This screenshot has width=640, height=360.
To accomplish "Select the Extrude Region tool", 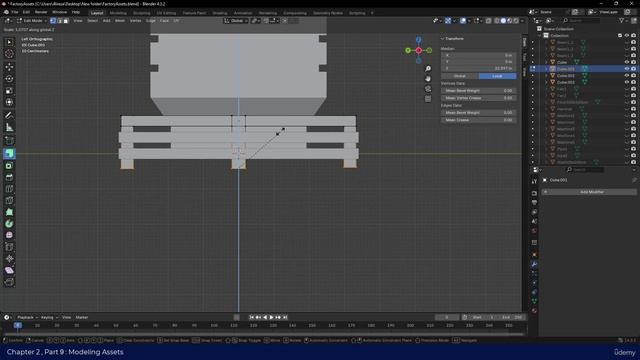I will click(x=9, y=153).
